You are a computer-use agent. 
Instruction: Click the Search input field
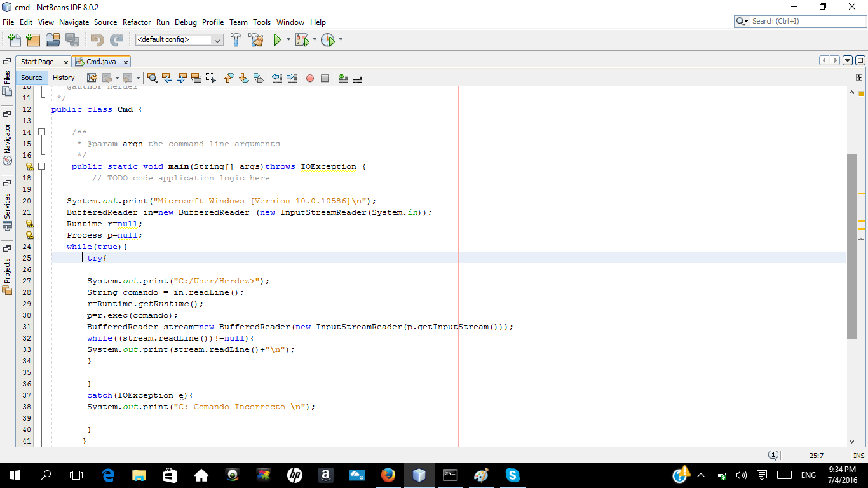tap(806, 21)
